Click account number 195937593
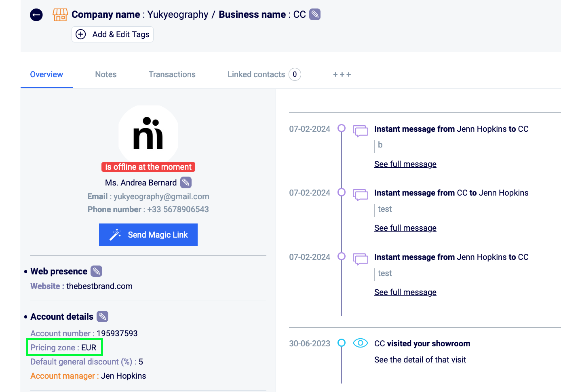Viewport: 561px width, 392px height. [x=117, y=333]
